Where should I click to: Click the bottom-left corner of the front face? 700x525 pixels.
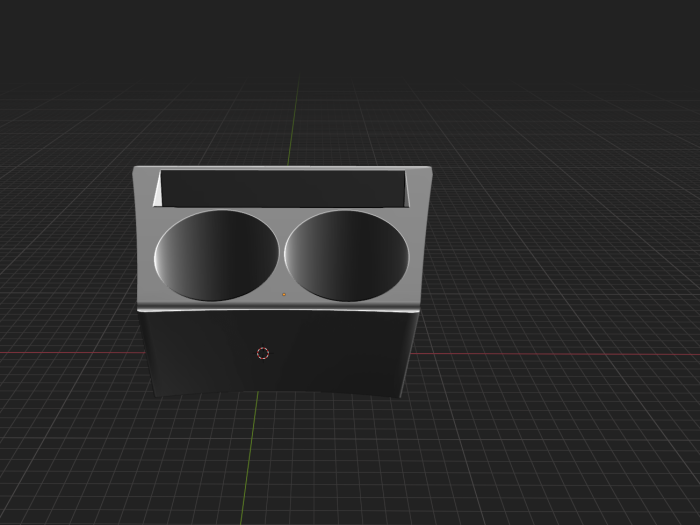coord(157,392)
